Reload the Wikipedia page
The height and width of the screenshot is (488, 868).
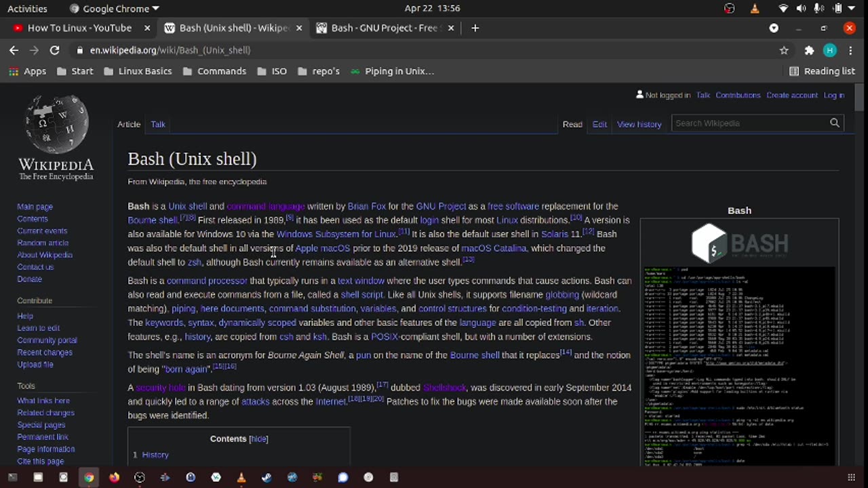(x=55, y=50)
